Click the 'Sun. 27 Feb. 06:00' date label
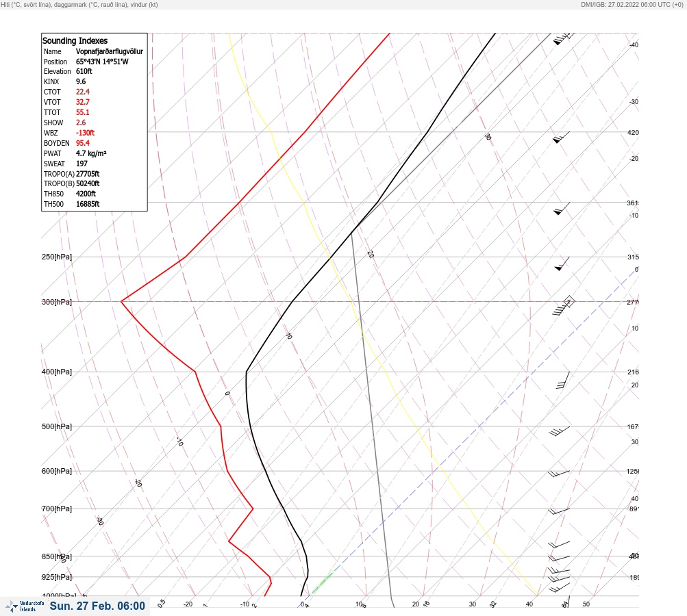Screen dimensions: 687x616 tap(97, 606)
